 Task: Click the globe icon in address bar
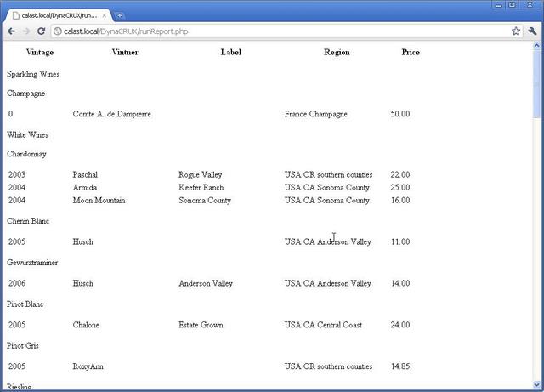tap(58, 31)
